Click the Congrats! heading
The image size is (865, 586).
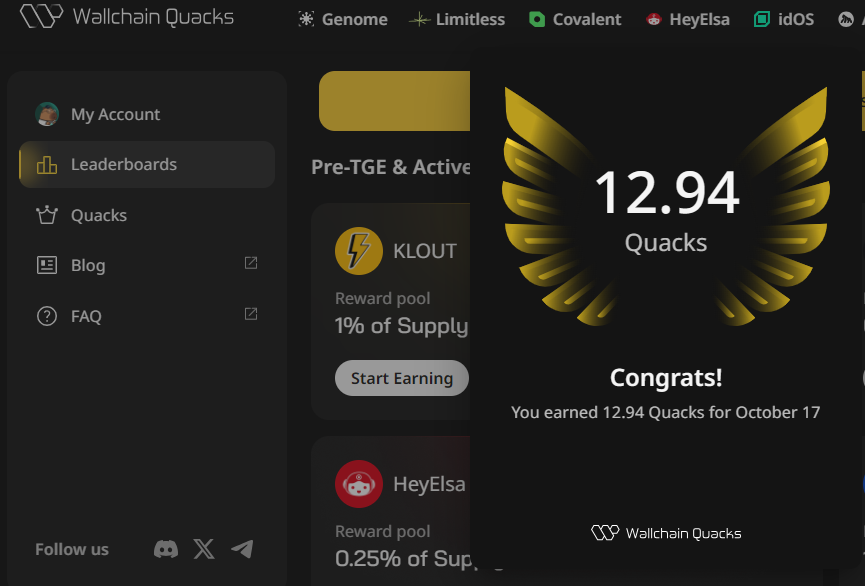pos(666,378)
